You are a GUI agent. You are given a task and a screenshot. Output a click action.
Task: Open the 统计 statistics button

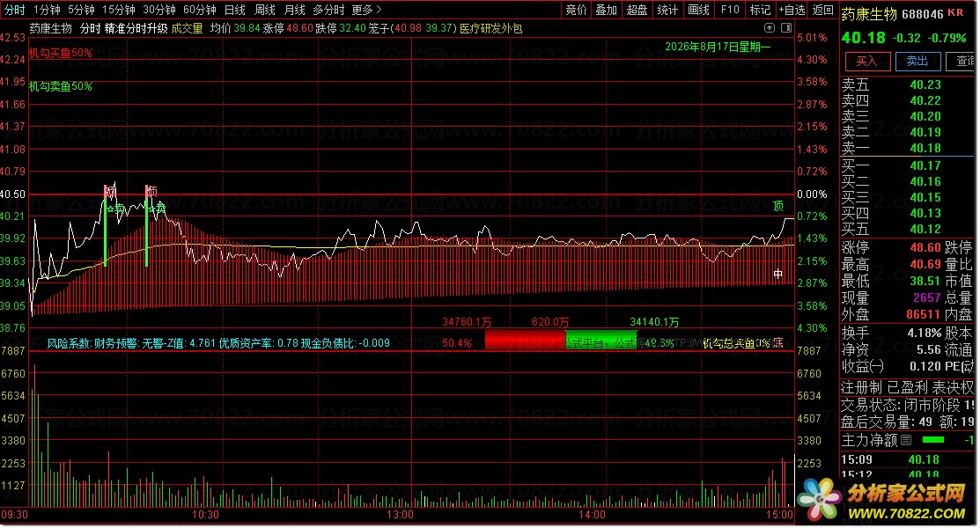coord(667,10)
